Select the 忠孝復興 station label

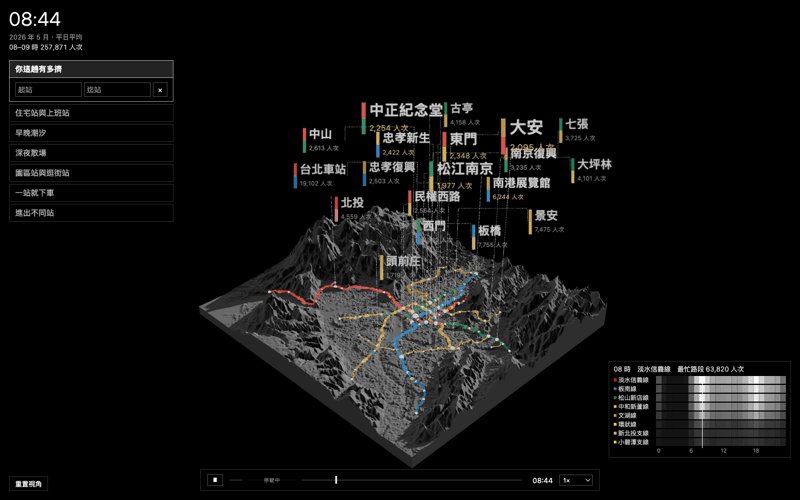(x=392, y=167)
